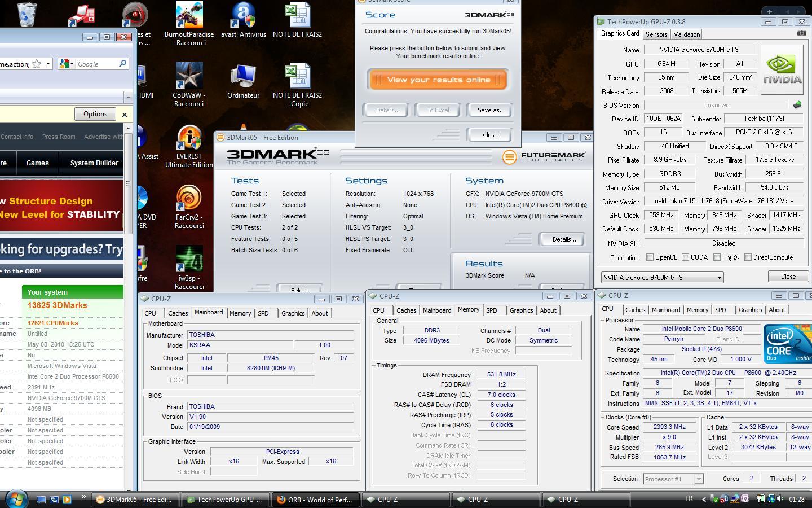Open the Windows Start orb
The image size is (812, 508).
click(15, 498)
